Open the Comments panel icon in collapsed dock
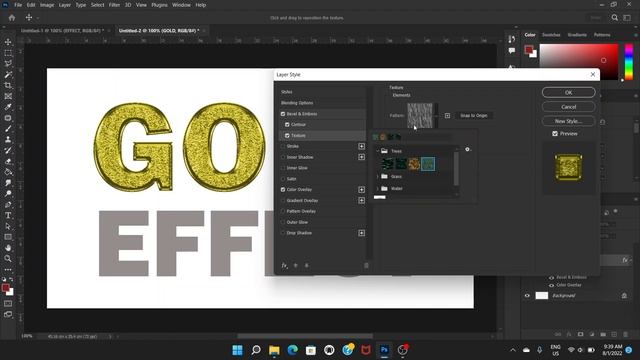This screenshot has height=360, width=640. click(512, 51)
